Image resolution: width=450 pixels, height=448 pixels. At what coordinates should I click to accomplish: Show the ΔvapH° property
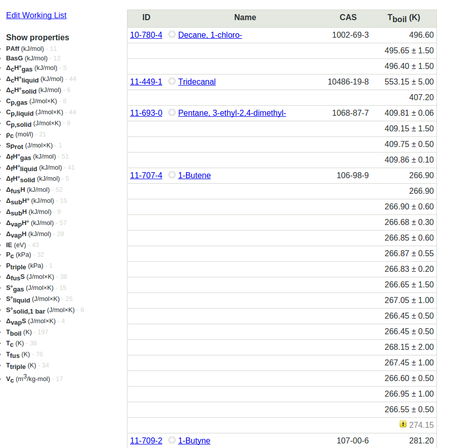(x=30, y=223)
